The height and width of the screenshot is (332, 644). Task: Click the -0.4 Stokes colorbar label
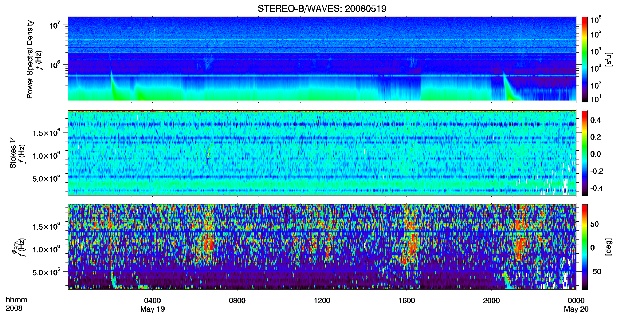(596, 188)
